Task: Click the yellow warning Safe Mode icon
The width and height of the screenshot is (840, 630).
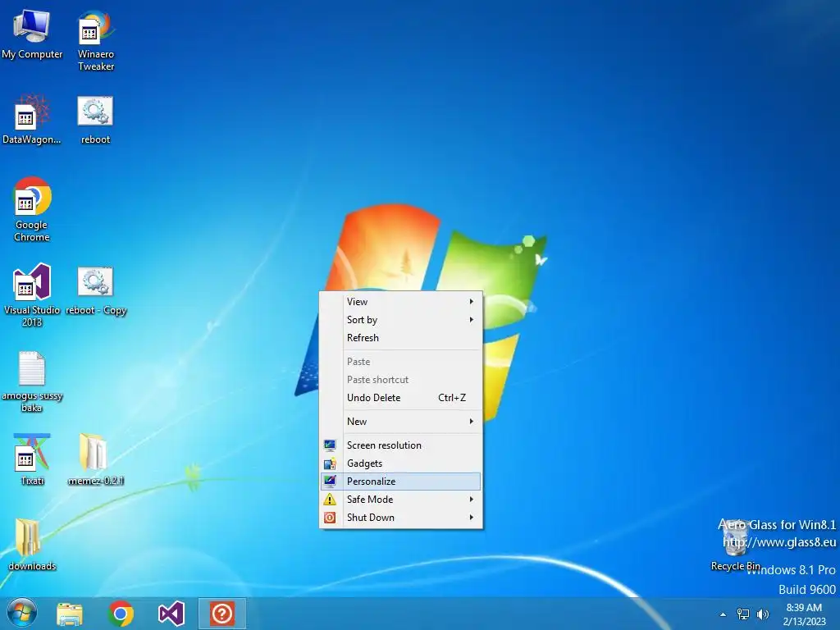Action: pos(330,500)
